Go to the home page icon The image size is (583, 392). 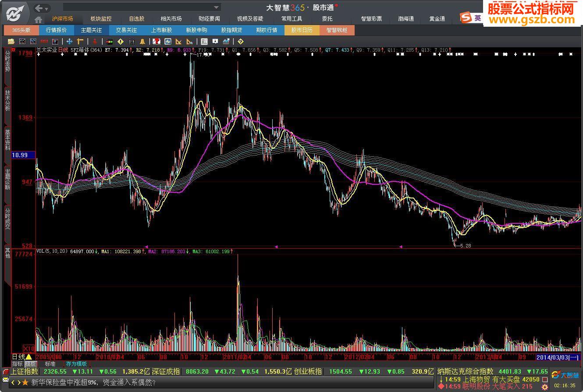(x=39, y=19)
